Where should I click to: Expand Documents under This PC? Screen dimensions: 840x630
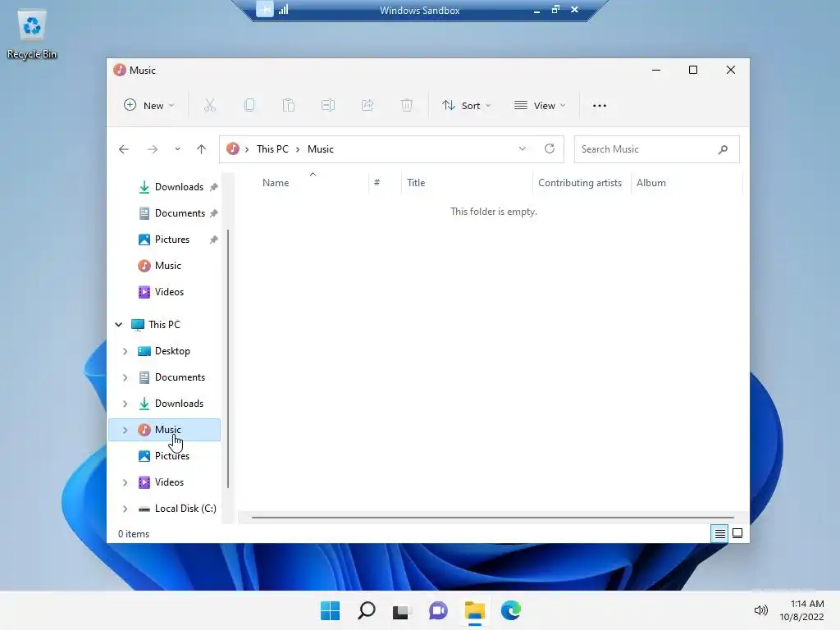(x=125, y=377)
